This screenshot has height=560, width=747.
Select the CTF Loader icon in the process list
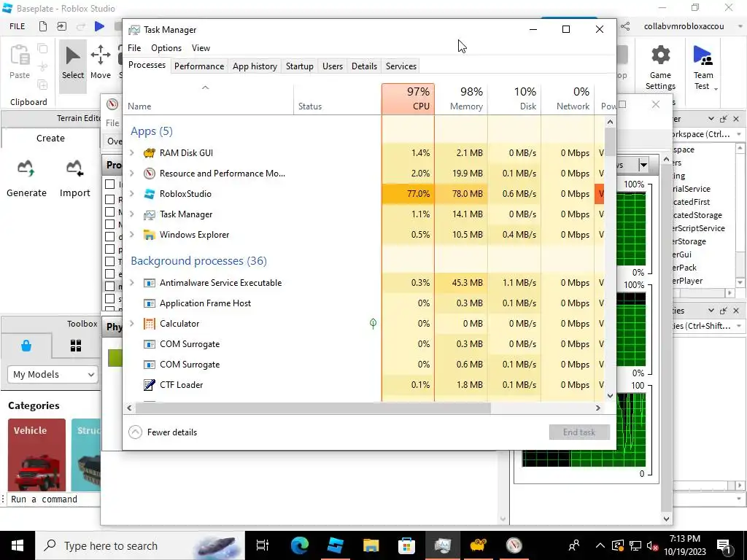(x=149, y=385)
